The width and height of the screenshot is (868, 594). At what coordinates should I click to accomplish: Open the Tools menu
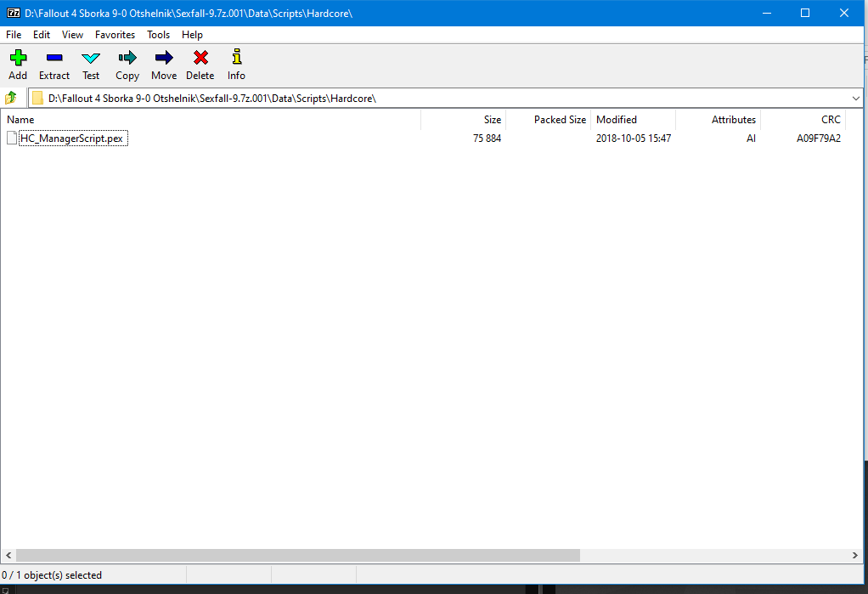158,35
